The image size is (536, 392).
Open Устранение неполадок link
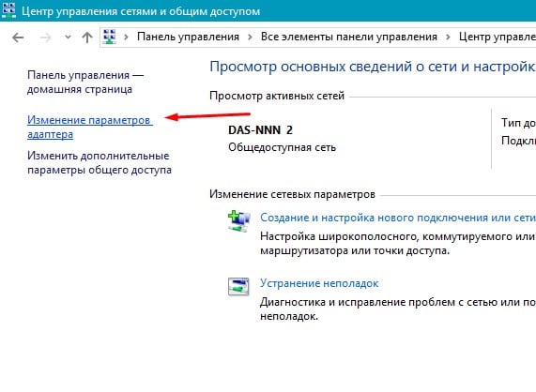coord(319,283)
